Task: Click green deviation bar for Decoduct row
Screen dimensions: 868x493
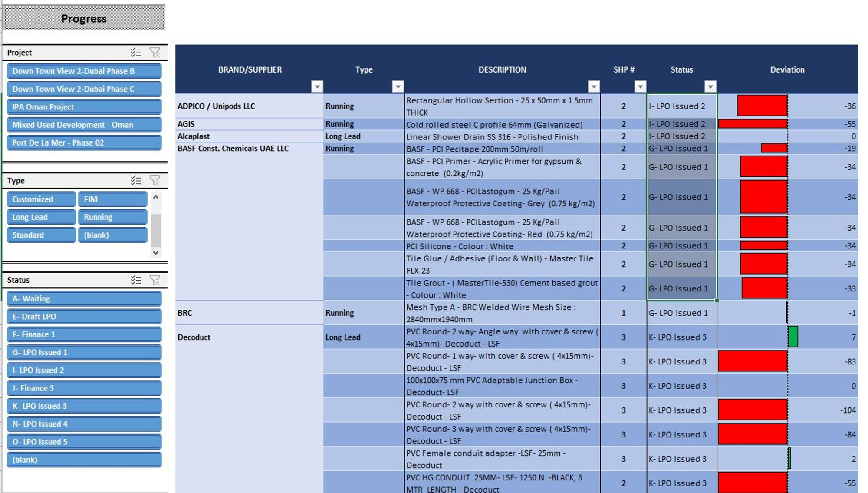Action: tap(793, 337)
